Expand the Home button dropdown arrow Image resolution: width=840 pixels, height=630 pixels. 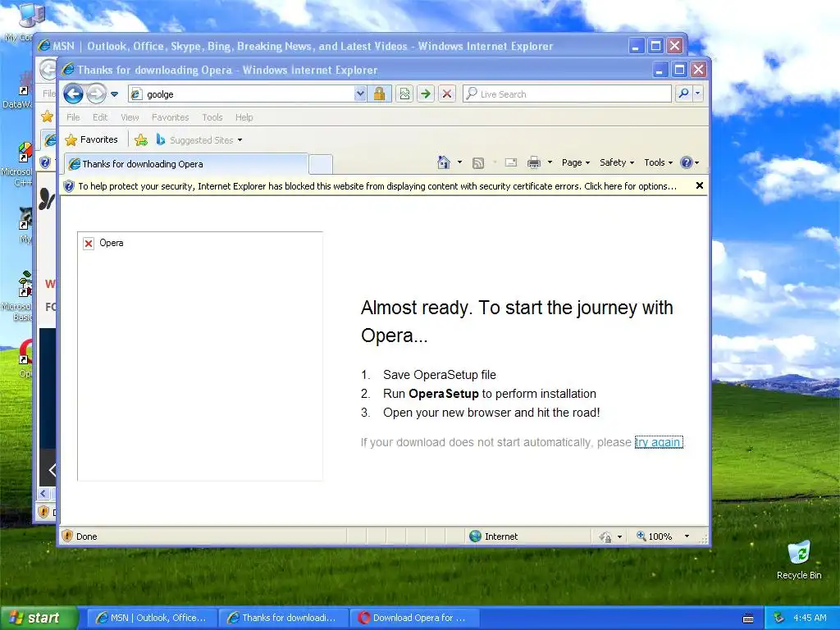tap(459, 162)
